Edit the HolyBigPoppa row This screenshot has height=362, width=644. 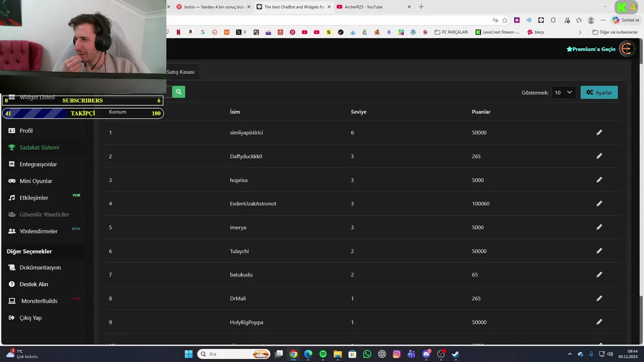click(599, 322)
